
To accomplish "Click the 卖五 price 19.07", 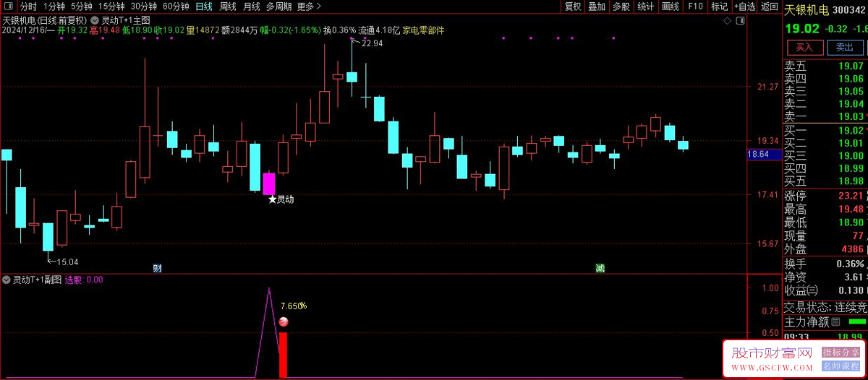I will [851, 66].
